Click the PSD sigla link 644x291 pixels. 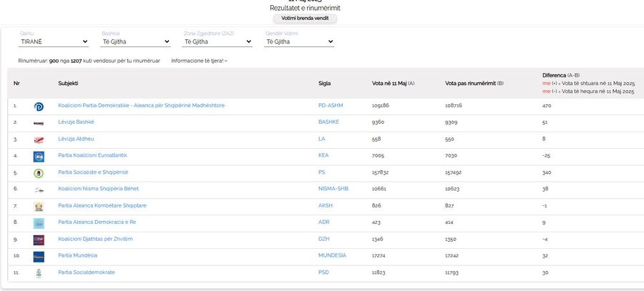click(323, 272)
